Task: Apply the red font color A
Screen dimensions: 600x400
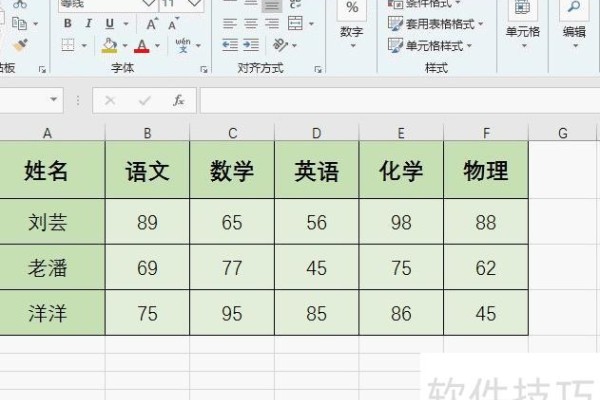Action: tap(142, 46)
